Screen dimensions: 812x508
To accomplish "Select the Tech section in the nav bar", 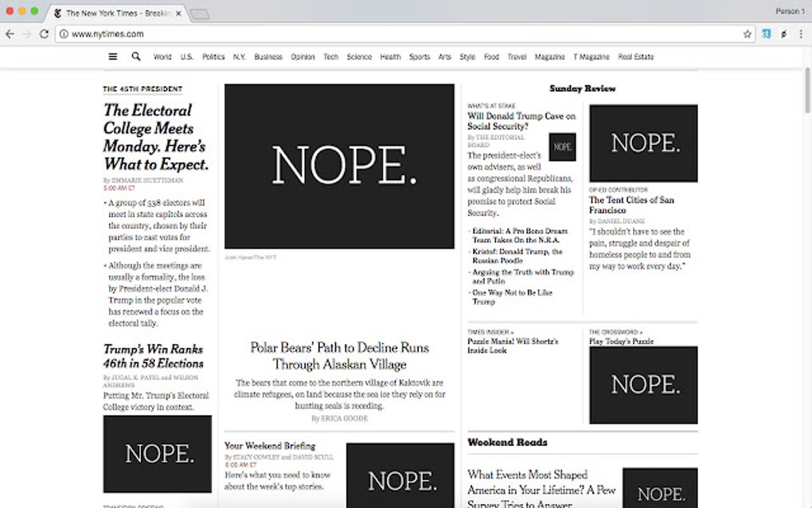I will click(330, 57).
